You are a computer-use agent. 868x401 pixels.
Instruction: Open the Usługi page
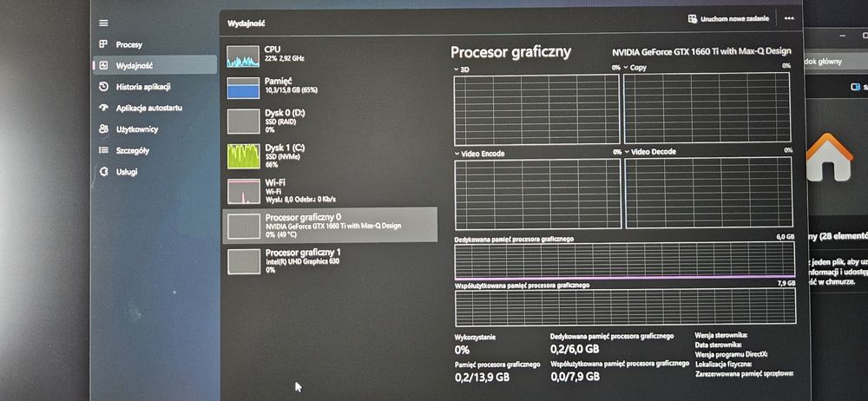[x=127, y=172]
